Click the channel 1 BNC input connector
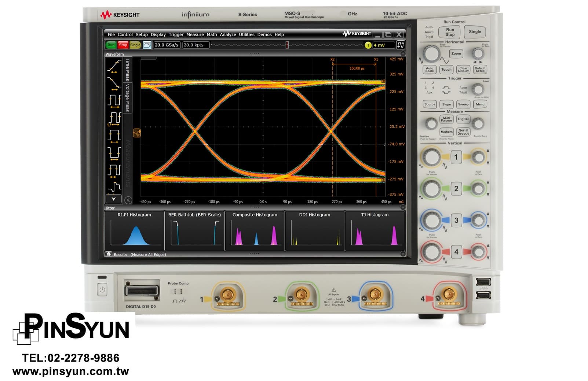 pos(228,294)
